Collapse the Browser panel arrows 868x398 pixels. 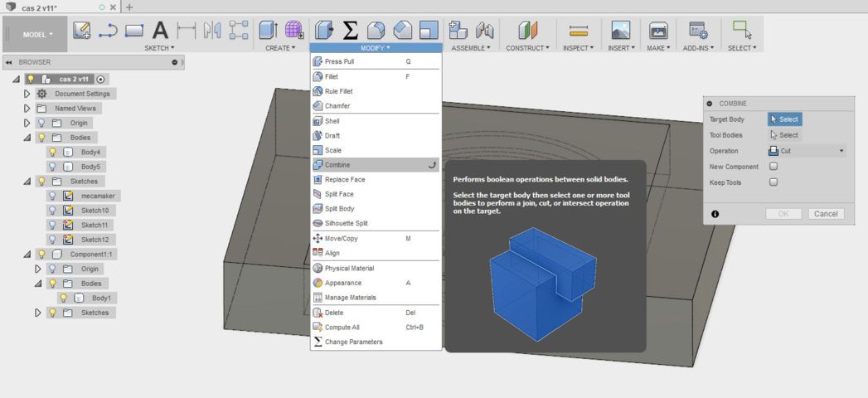click(9, 62)
